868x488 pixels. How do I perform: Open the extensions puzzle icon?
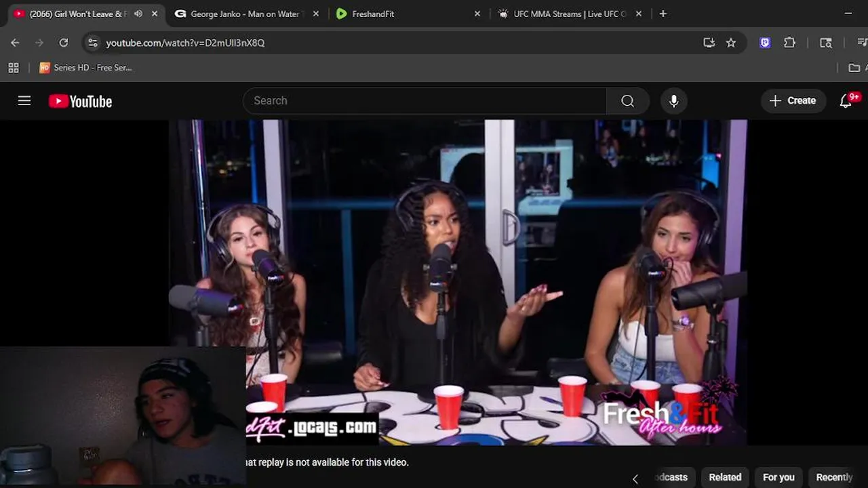[x=789, y=43]
